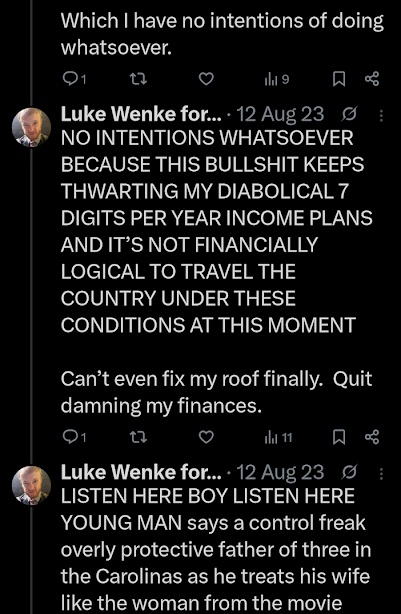Viewport: 401px width, 614px height.
Task: Open Grok icon beside first 12 Aug 23 date
Action: pos(349,115)
